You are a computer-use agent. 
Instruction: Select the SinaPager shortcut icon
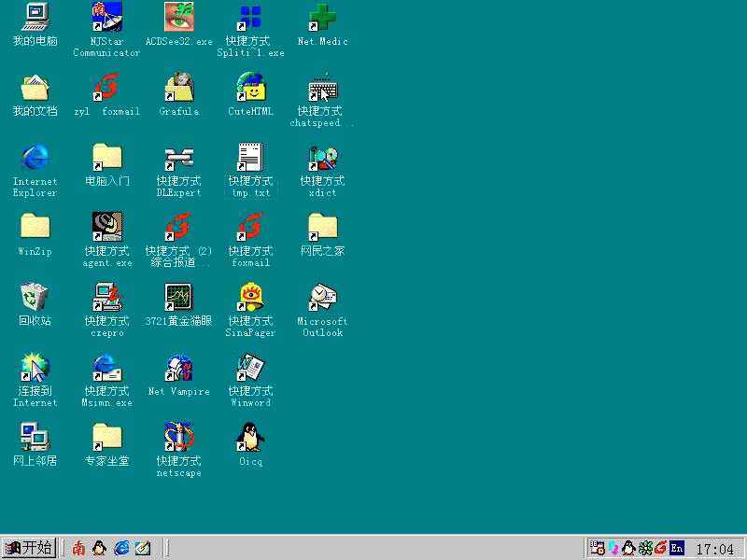coord(250,298)
